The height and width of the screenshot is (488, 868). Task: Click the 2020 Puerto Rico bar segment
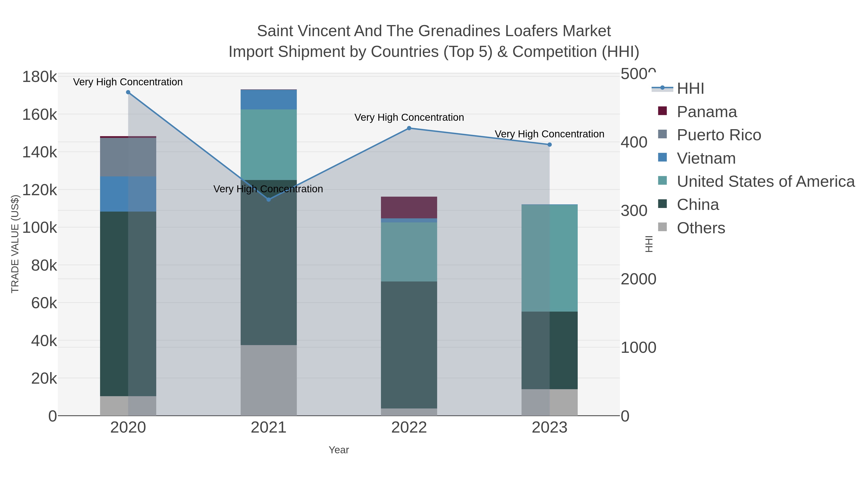point(128,157)
